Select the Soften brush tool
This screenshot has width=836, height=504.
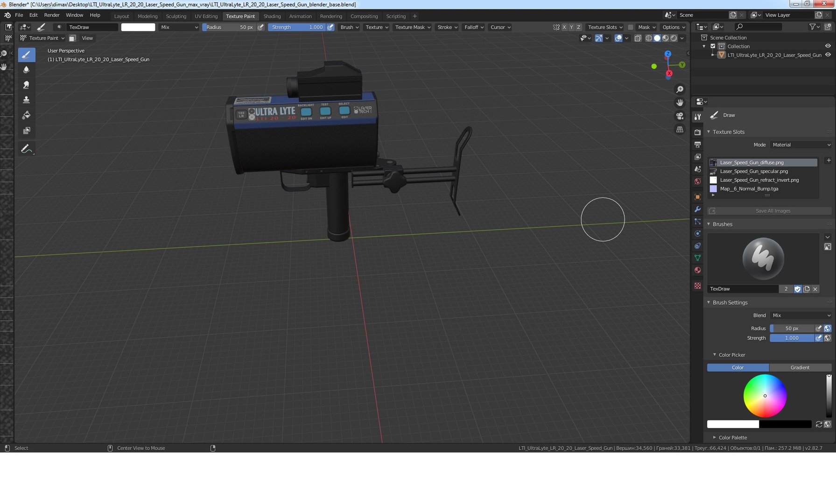[27, 70]
